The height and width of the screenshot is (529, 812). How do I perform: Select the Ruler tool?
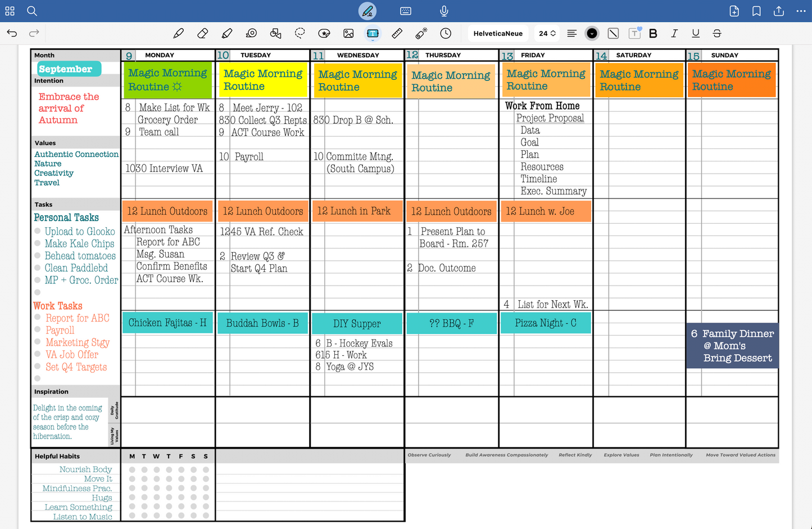coord(397,34)
